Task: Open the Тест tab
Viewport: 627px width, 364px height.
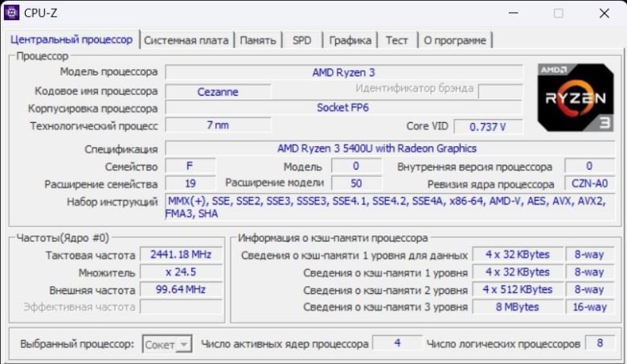Action: click(396, 40)
